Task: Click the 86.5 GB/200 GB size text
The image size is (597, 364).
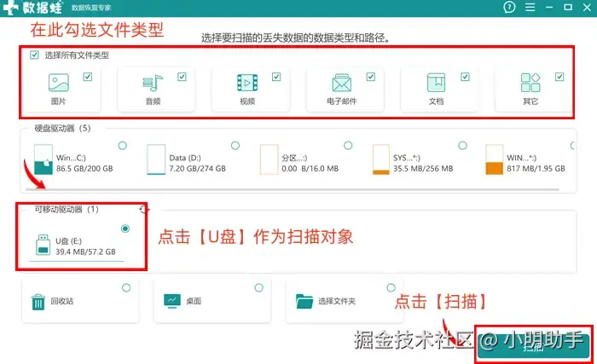Action: pyautogui.click(x=84, y=168)
